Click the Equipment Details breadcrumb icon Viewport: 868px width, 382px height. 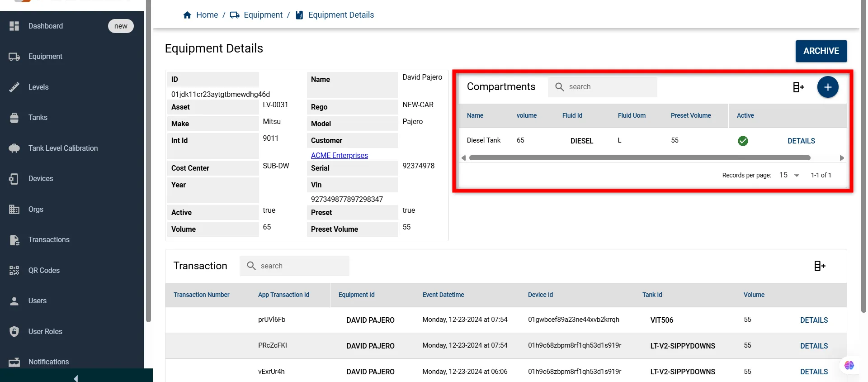(x=299, y=15)
